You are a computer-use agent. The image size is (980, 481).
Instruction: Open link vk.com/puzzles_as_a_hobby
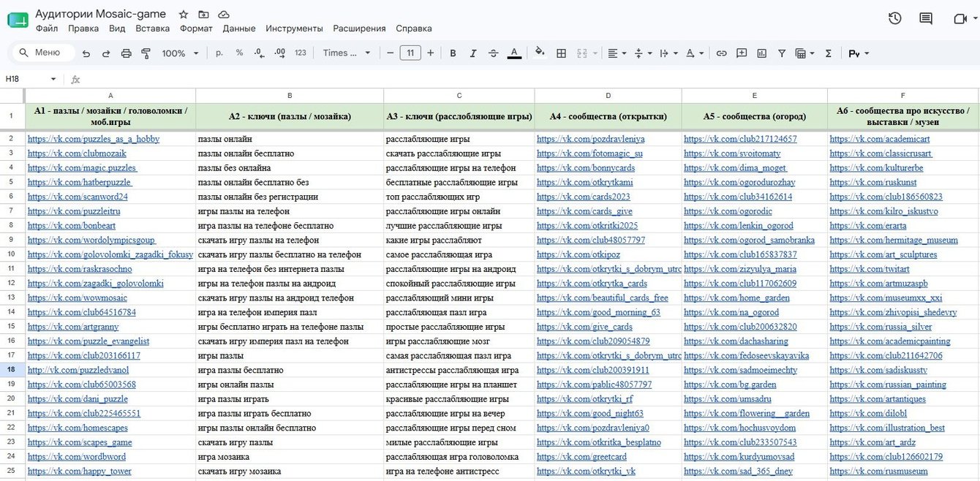pyautogui.click(x=94, y=139)
